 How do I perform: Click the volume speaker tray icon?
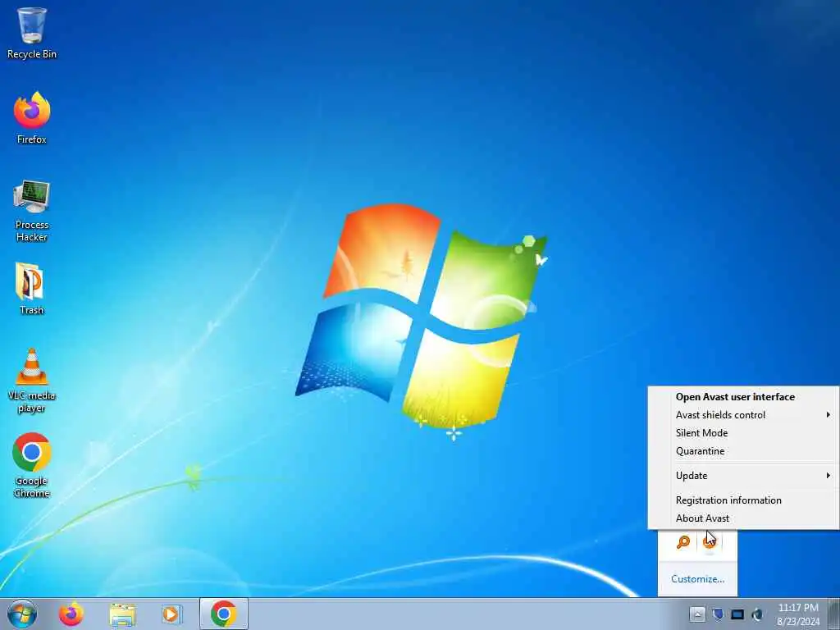pyautogui.click(x=757, y=614)
